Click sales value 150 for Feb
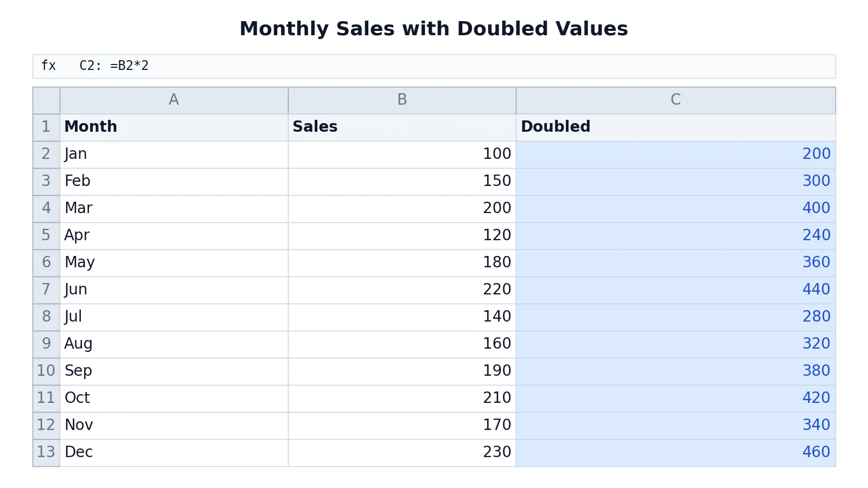The image size is (868, 488). point(402,182)
